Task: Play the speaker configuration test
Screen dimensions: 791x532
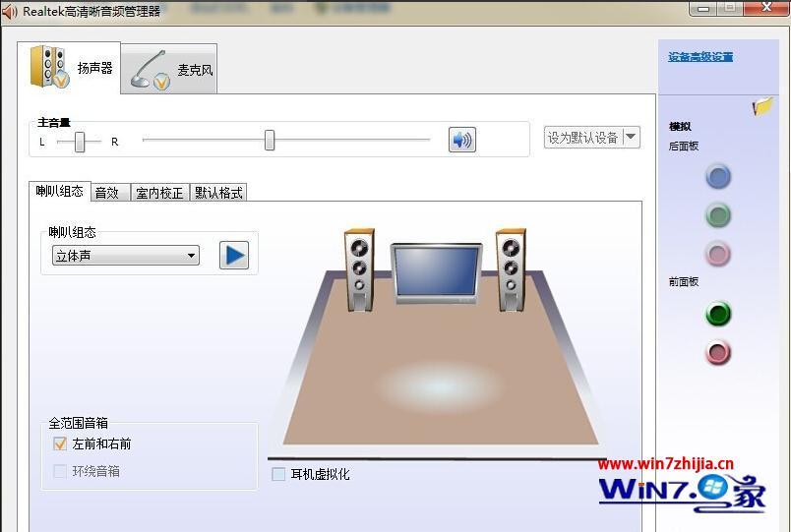Action: (234, 255)
